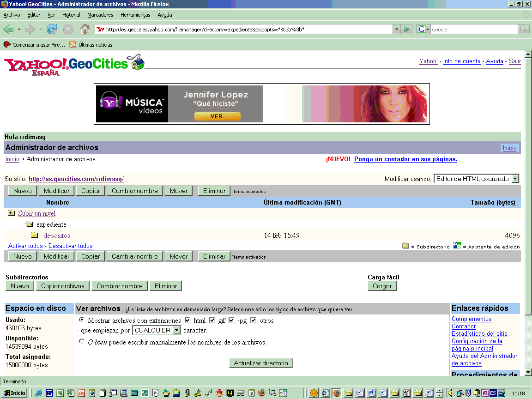Image resolution: width=532 pixels, height=399 pixels.
Task: Click the Stop loading icon
Action: tap(68, 29)
